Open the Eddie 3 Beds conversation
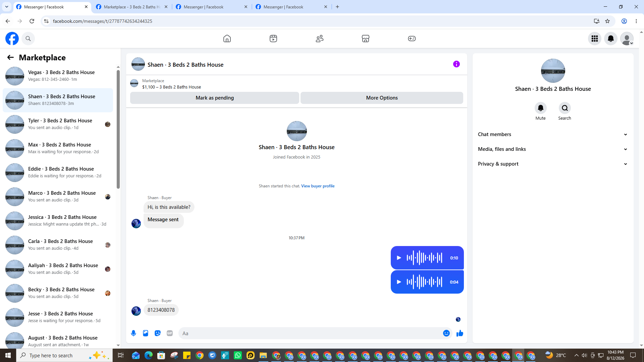 (x=58, y=173)
